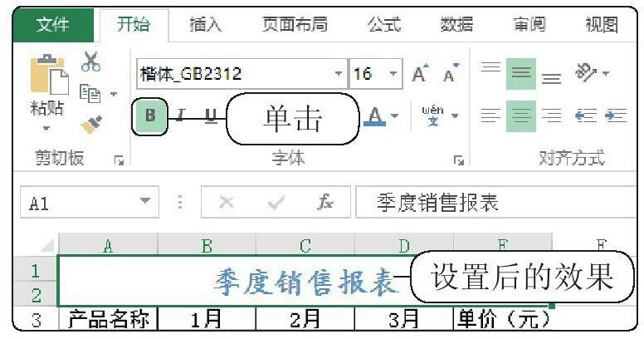Open the 公式 ribbon tab
Screen dimensions: 644x339
[383, 25]
